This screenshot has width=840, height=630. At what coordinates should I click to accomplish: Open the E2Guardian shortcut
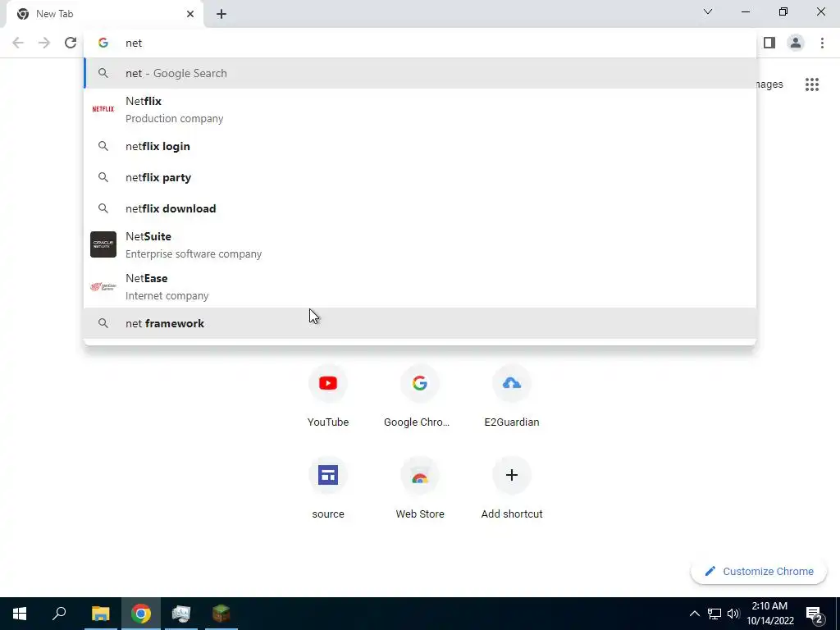tap(512, 396)
